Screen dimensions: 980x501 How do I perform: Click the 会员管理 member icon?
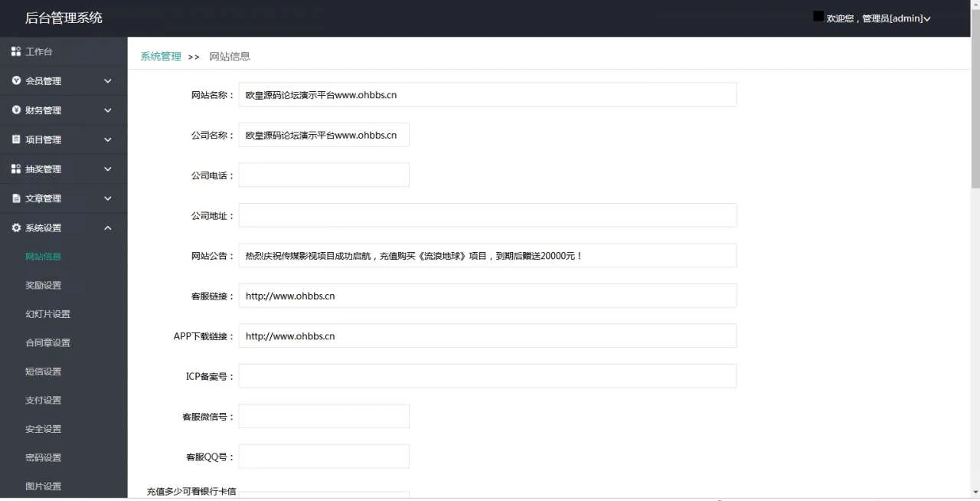tap(16, 80)
